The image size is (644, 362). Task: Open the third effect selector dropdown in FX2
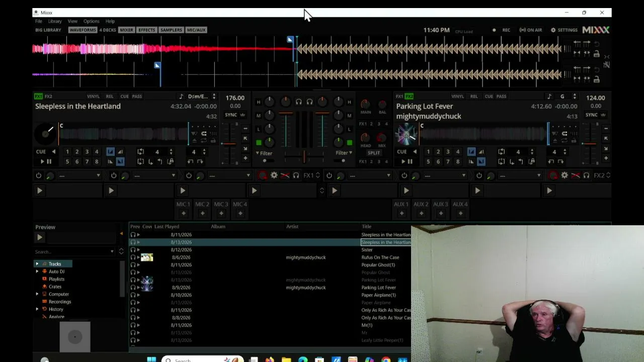pos(521,175)
